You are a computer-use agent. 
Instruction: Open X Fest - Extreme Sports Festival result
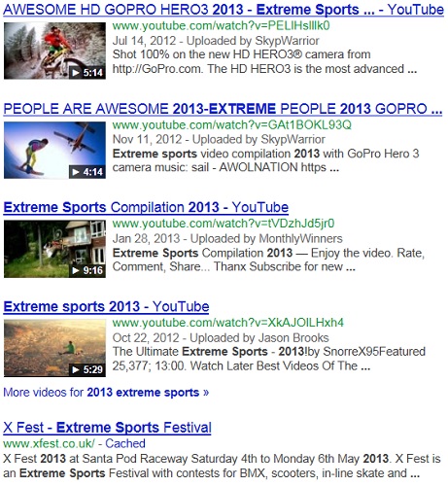(107, 428)
